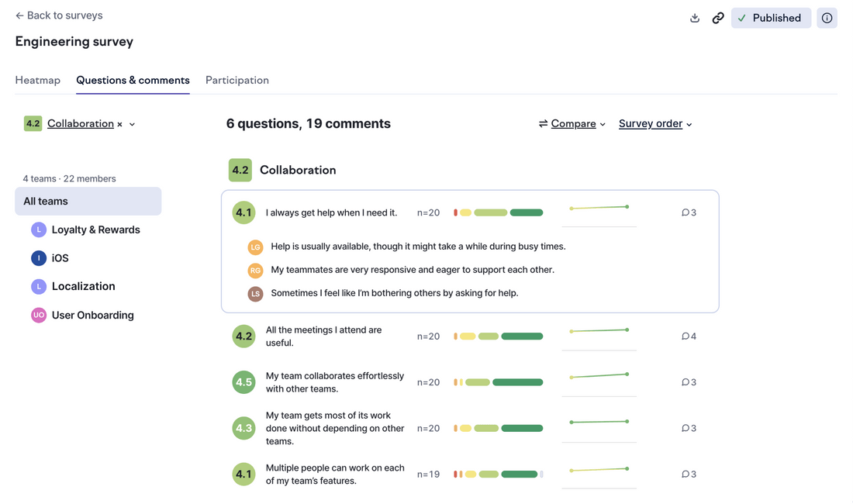Expand the Compare options dropdown
The width and height of the screenshot is (853, 504).
pos(603,123)
